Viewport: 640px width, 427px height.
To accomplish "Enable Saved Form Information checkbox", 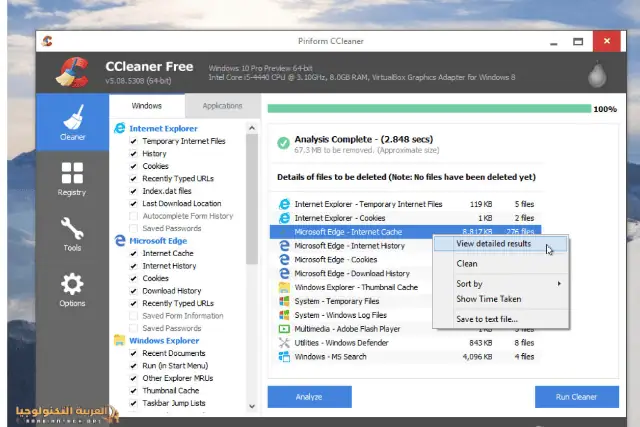I will point(133,316).
